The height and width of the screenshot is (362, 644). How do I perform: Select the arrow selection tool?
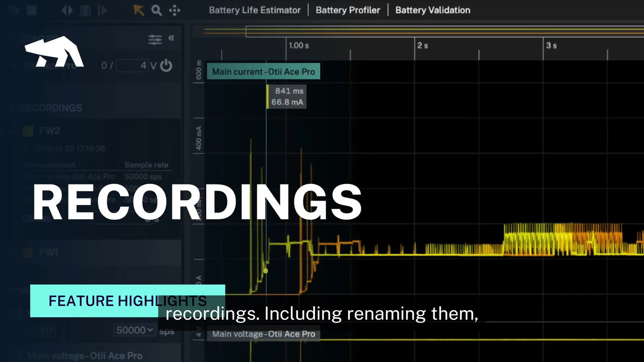[x=139, y=10]
